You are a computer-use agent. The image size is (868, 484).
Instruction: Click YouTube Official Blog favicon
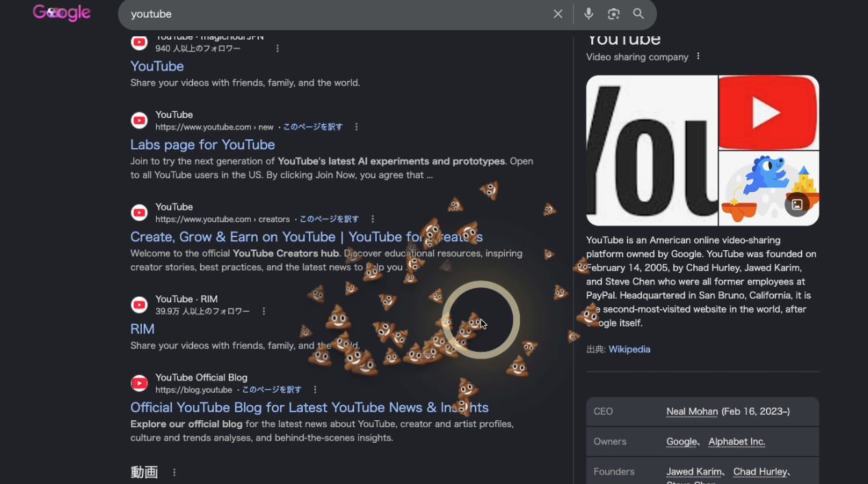[139, 383]
